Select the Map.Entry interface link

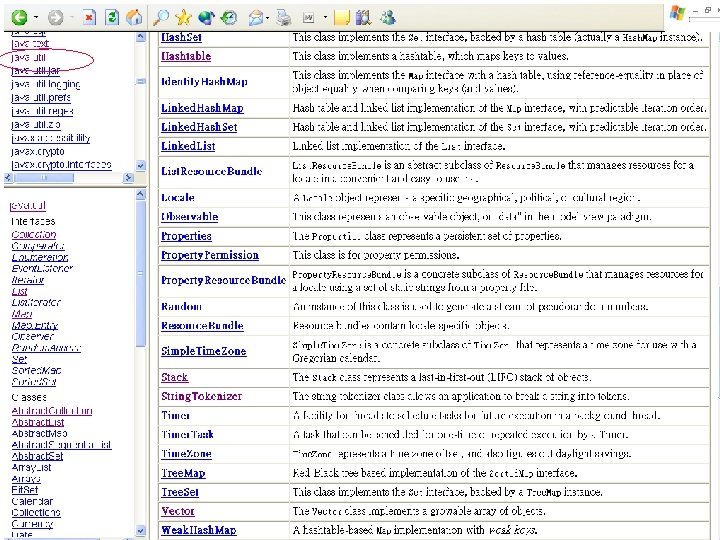(x=35, y=325)
